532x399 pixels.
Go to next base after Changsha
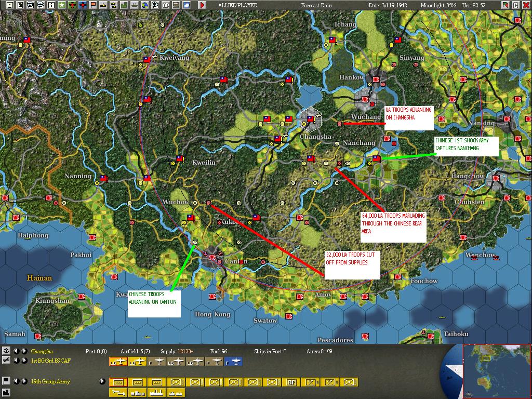(x=24, y=351)
